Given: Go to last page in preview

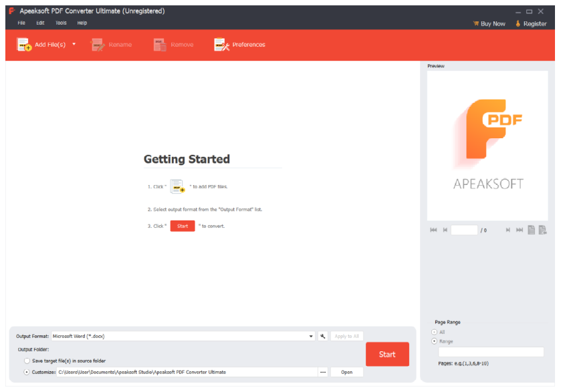Looking at the screenshot, I should (x=519, y=230).
